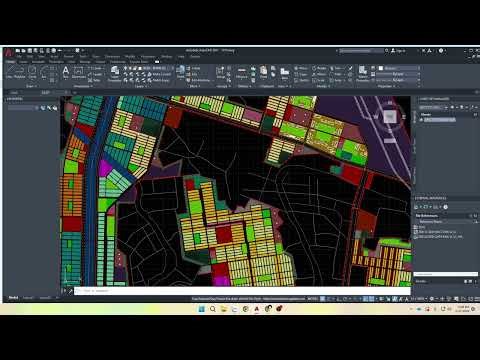This screenshot has width=480, height=360.
Task: Click the Save icon in Quick Access toolbar
Action: click(30, 51)
